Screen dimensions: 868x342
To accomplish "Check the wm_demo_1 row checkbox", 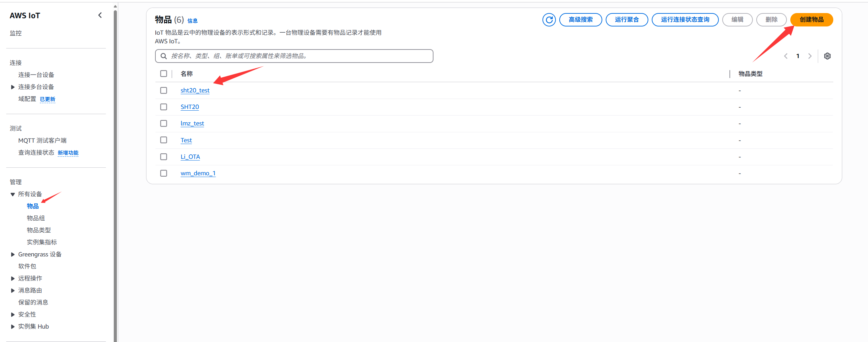I will click(164, 173).
